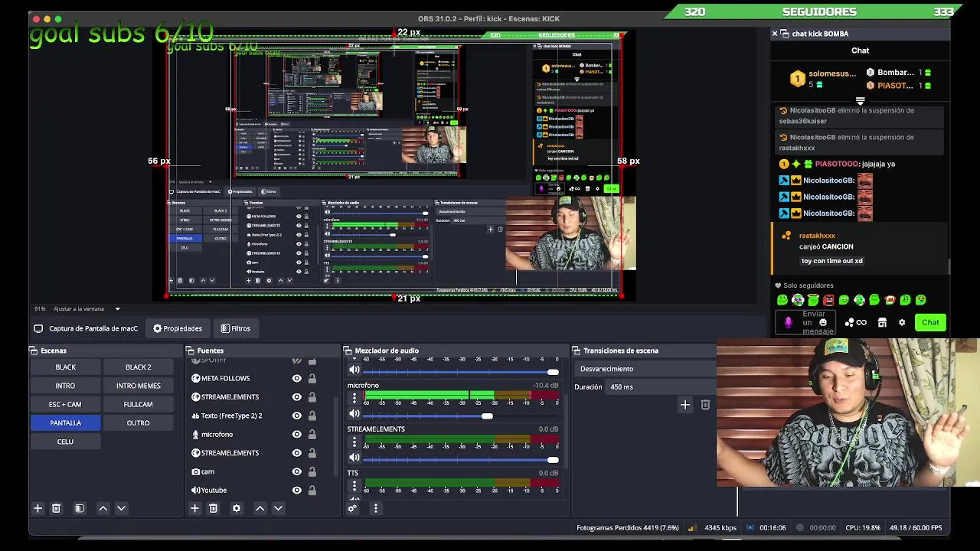980x551 pixels.
Task: Click the green Chat send button
Action: pos(930,323)
